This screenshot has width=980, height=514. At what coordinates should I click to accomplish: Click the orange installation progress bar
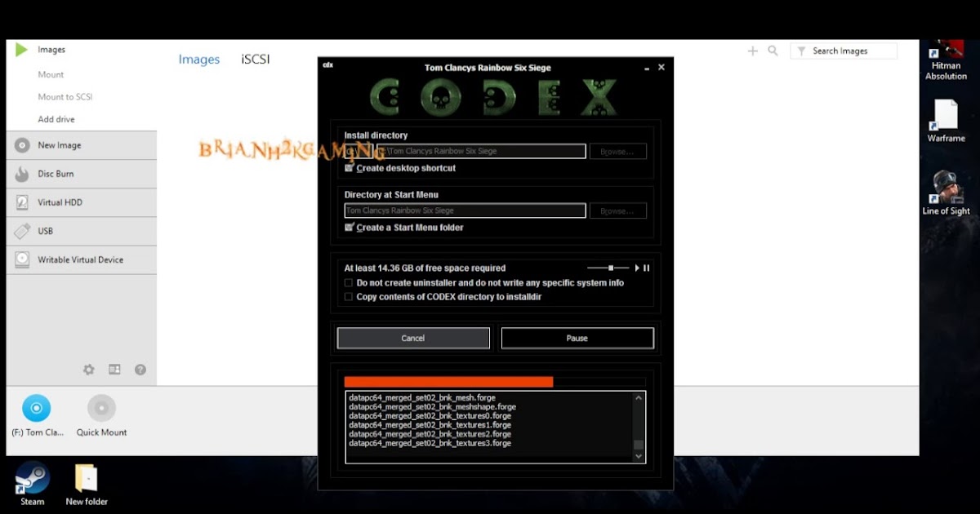click(448, 382)
